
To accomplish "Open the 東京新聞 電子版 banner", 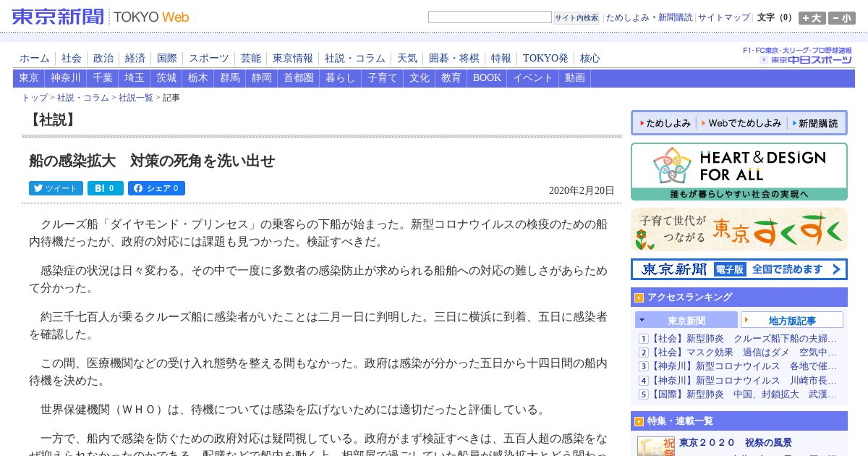I will pyautogui.click(x=739, y=269).
